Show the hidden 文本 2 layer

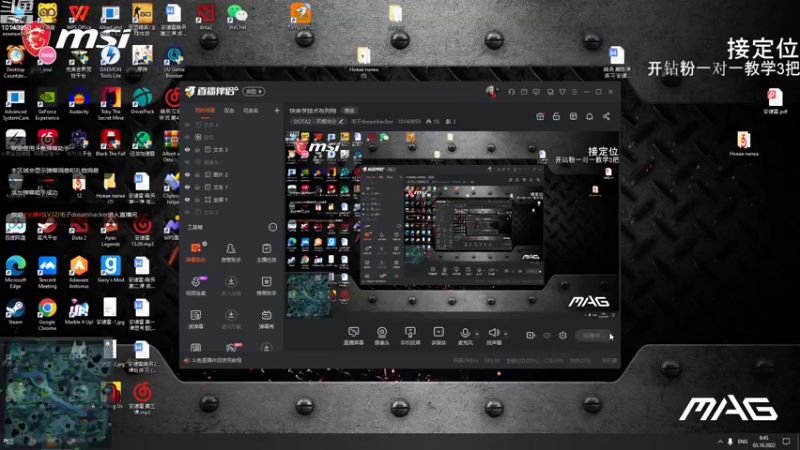click(187, 212)
